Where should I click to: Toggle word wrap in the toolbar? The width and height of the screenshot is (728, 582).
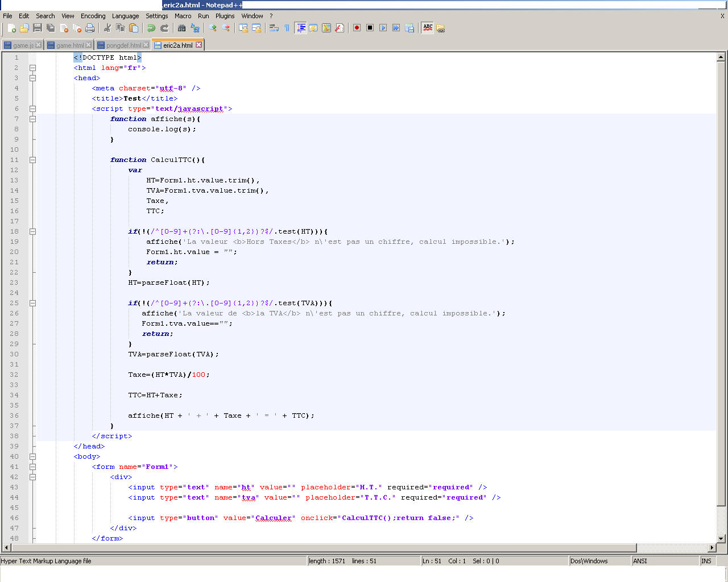274,28
